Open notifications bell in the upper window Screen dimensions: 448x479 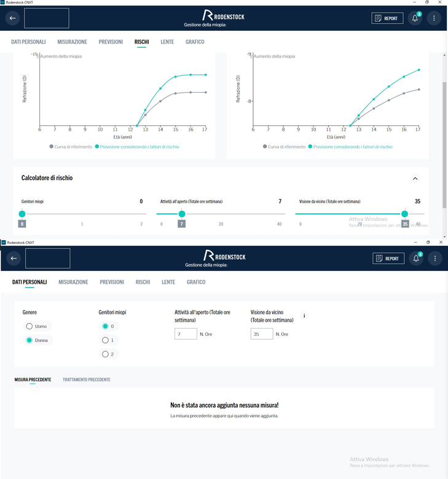point(415,18)
